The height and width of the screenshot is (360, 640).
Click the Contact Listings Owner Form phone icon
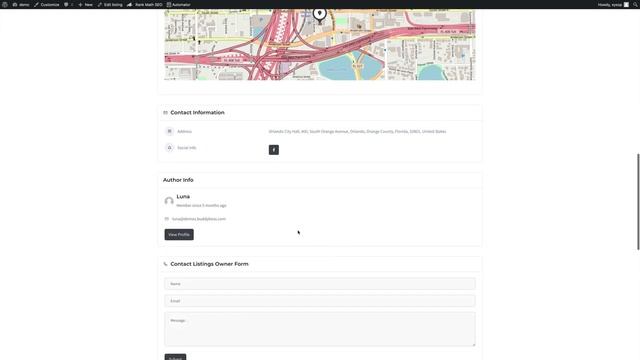tap(165, 264)
